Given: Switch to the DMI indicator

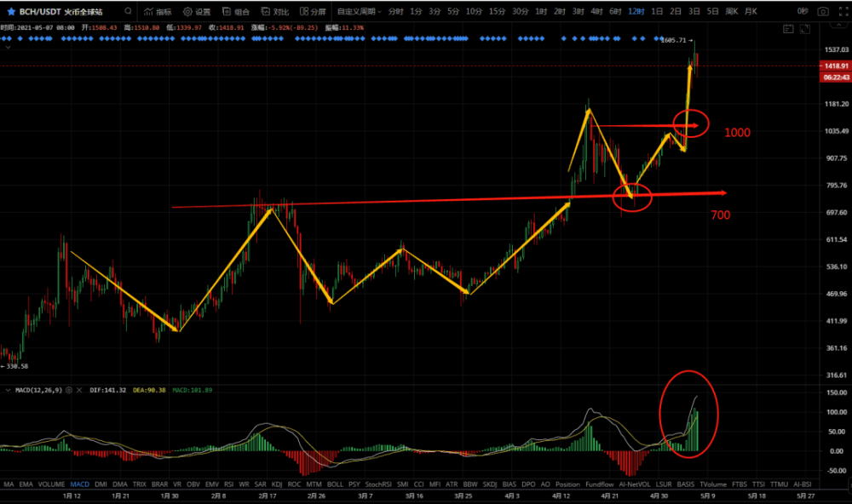Looking at the screenshot, I should 101,484.
